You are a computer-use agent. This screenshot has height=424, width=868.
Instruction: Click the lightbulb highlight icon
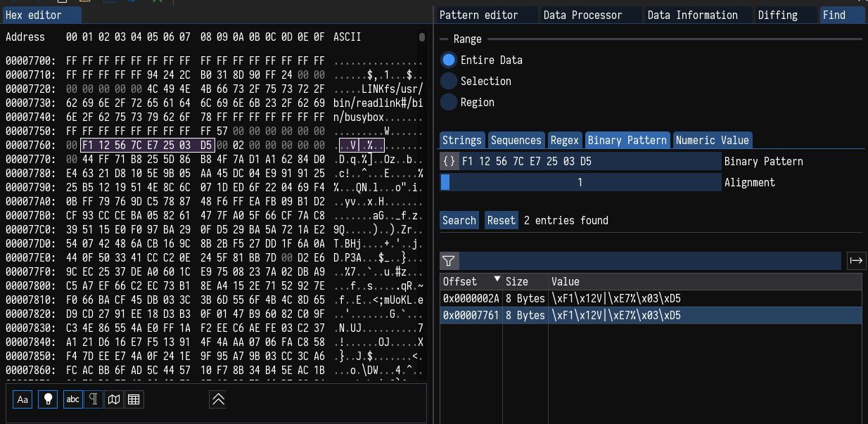(x=48, y=399)
